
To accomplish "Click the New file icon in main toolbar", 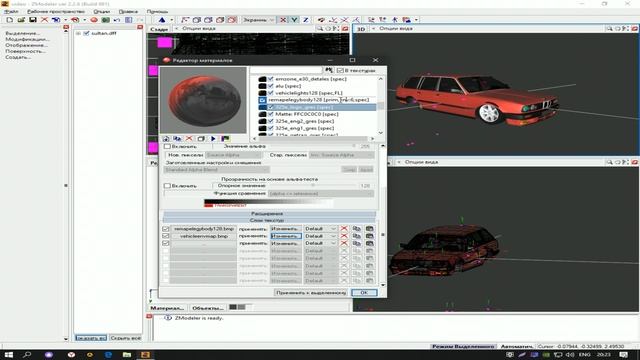I will tap(9, 20).
